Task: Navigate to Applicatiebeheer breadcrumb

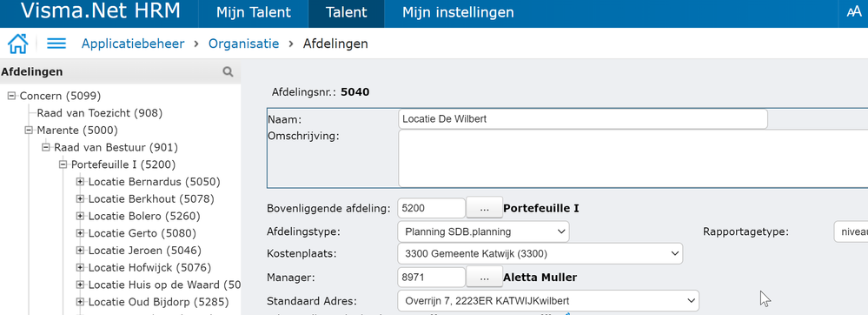Action: tap(133, 44)
